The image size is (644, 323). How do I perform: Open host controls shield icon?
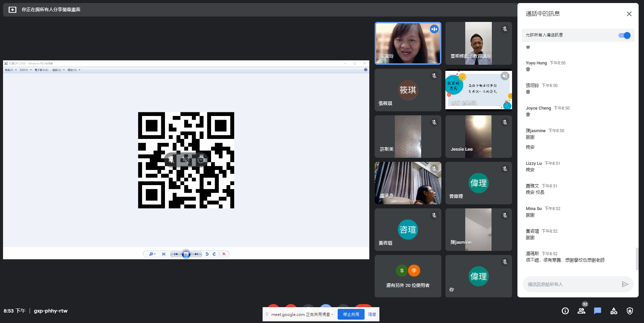(x=630, y=311)
